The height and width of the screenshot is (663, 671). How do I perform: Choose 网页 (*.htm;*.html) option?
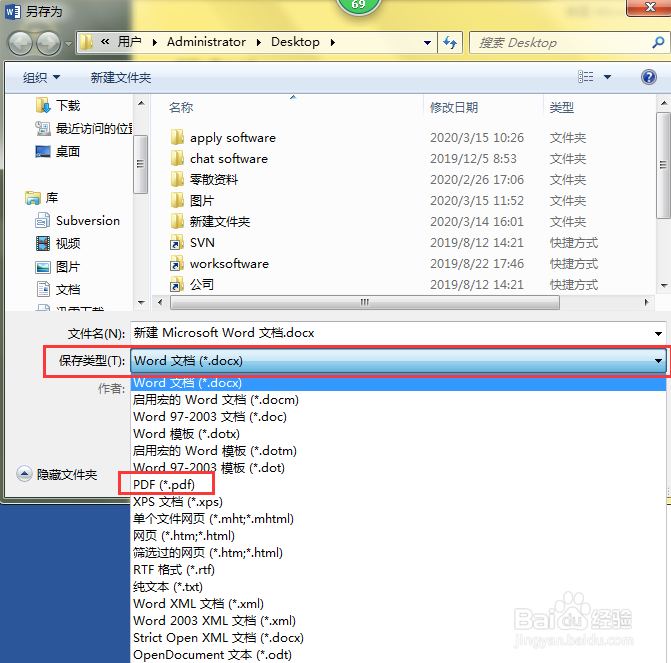click(x=398, y=536)
